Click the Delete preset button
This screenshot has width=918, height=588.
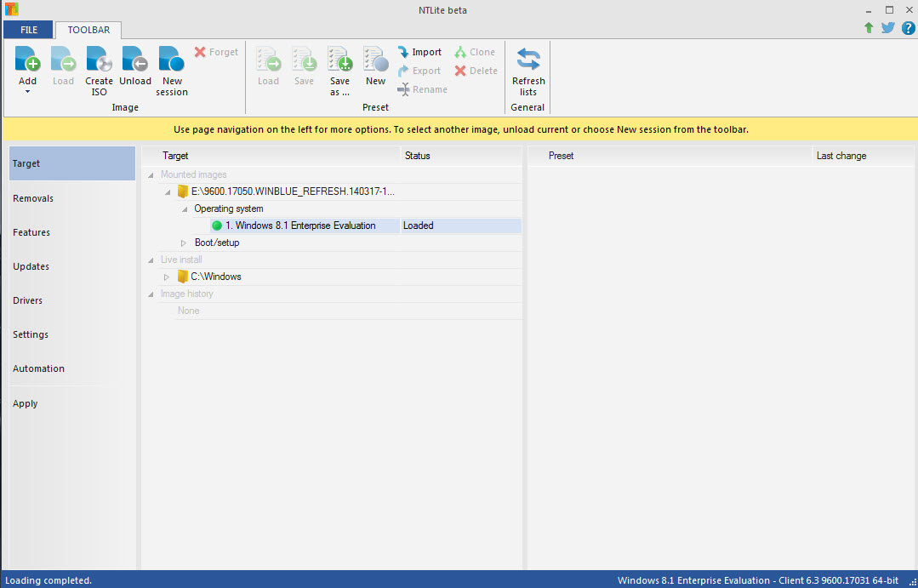pos(476,71)
